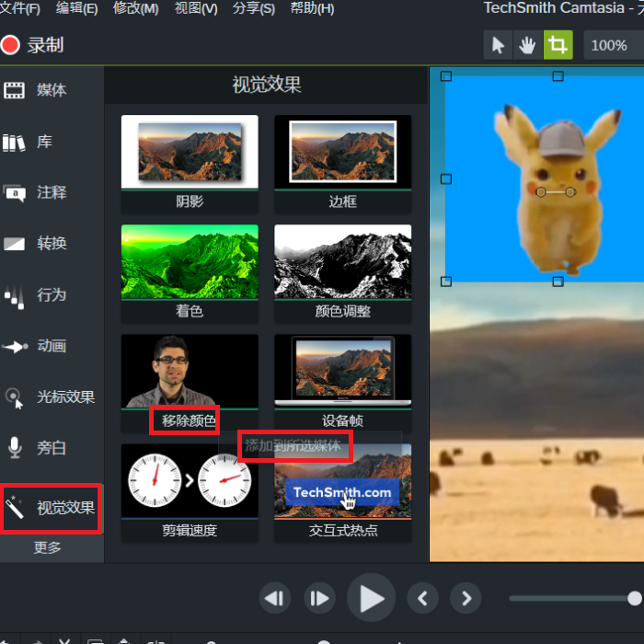Open the 媒体 media tab

pyautogui.click(x=35, y=90)
